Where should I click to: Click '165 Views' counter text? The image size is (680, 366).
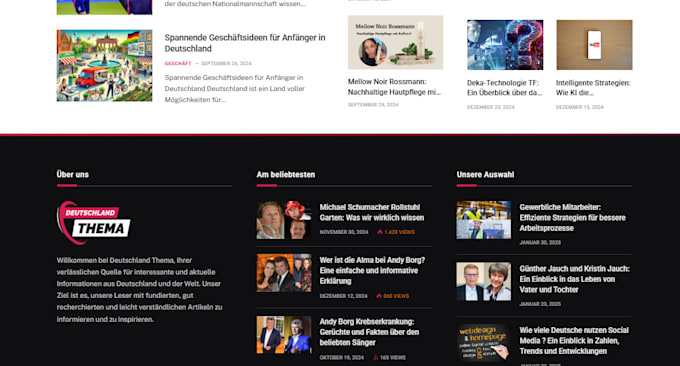pyautogui.click(x=392, y=357)
